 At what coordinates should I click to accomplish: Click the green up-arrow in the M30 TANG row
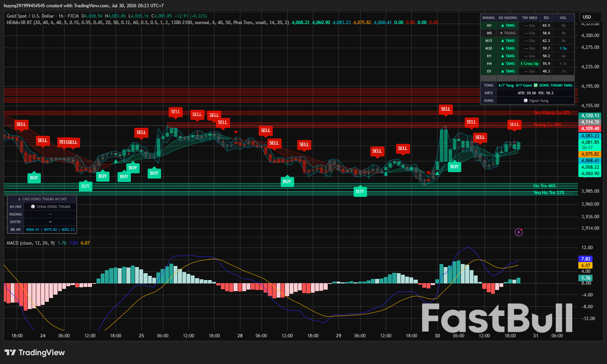(x=503, y=48)
